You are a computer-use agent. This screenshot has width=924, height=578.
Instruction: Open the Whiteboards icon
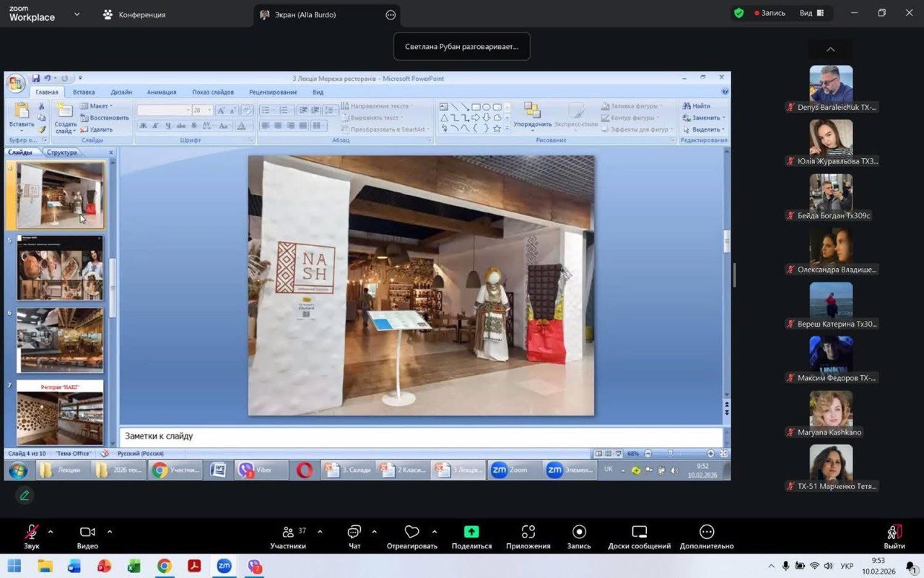pos(639,532)
